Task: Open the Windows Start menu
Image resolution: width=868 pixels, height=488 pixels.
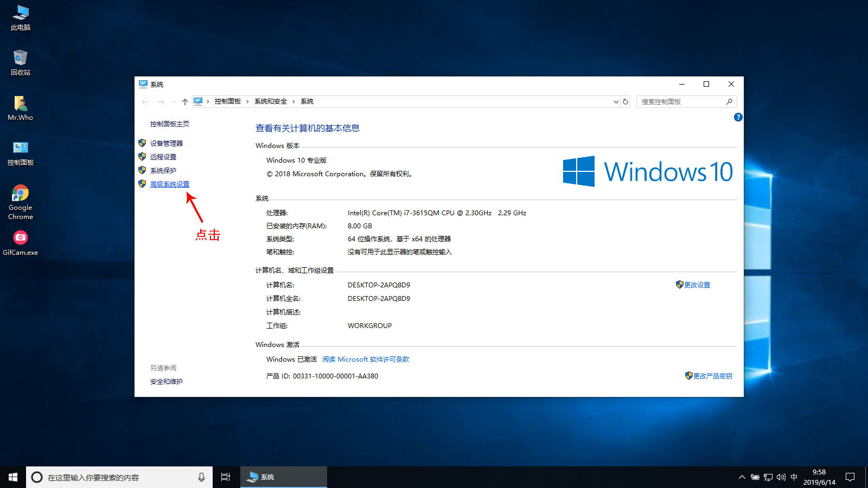Action: (x=13, y=477)
